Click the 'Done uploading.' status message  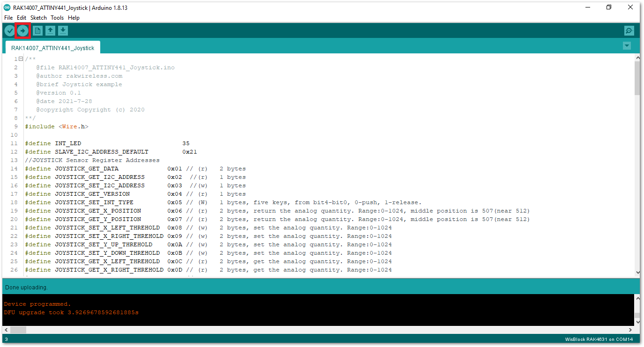pyautogui.click(x=26, y=287)
